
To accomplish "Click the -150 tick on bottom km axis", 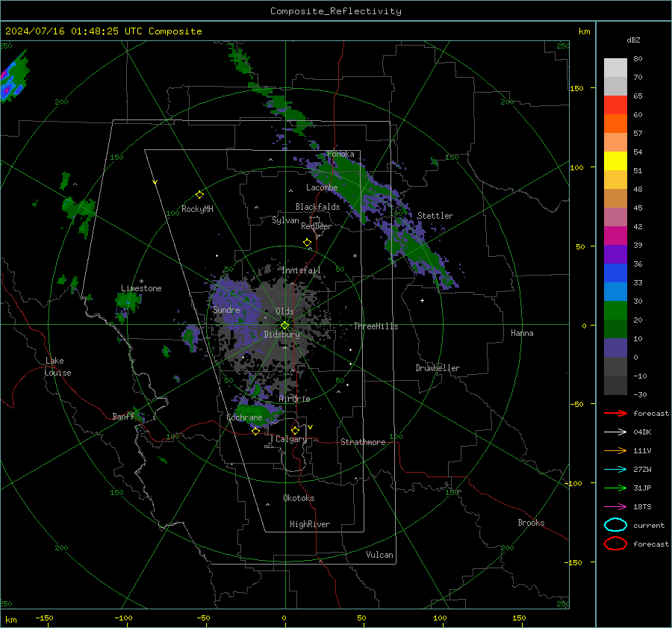I will (44, 618).
